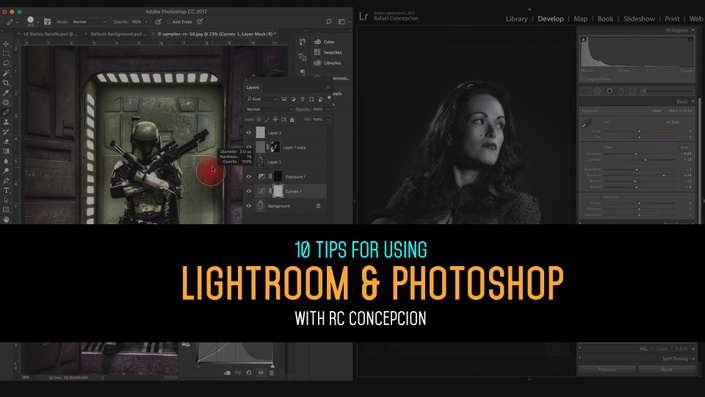Open the Lightroom Map module
The image size is (705, 397).
(x=580, y=19)
